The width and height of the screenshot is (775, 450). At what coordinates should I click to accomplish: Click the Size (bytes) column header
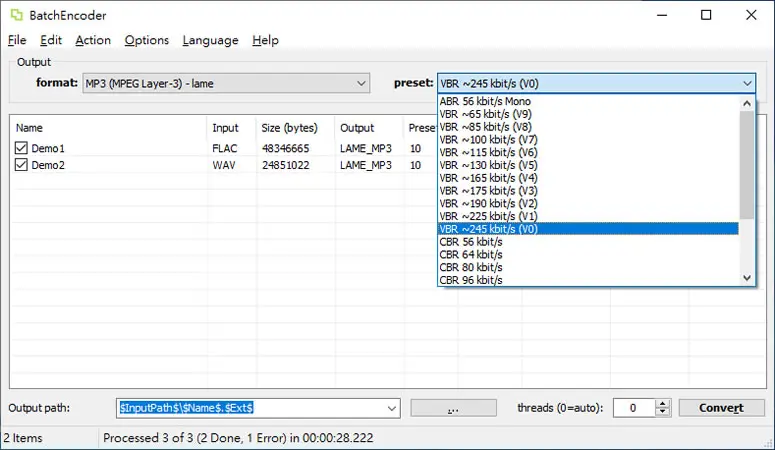click(x=289, y=128)
